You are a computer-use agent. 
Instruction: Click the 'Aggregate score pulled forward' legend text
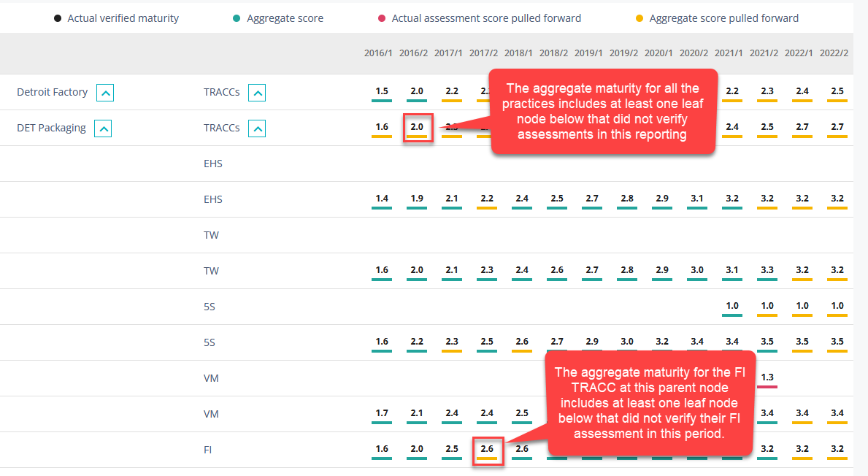pyautogui.click(x=723, y=18)
